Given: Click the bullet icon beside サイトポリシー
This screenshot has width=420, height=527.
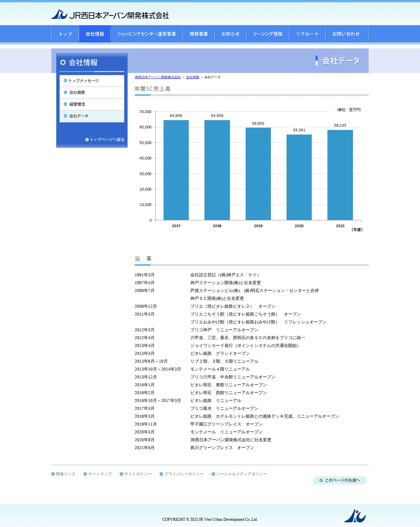Looking at the screenshot, I should click(x=121, y=474).
